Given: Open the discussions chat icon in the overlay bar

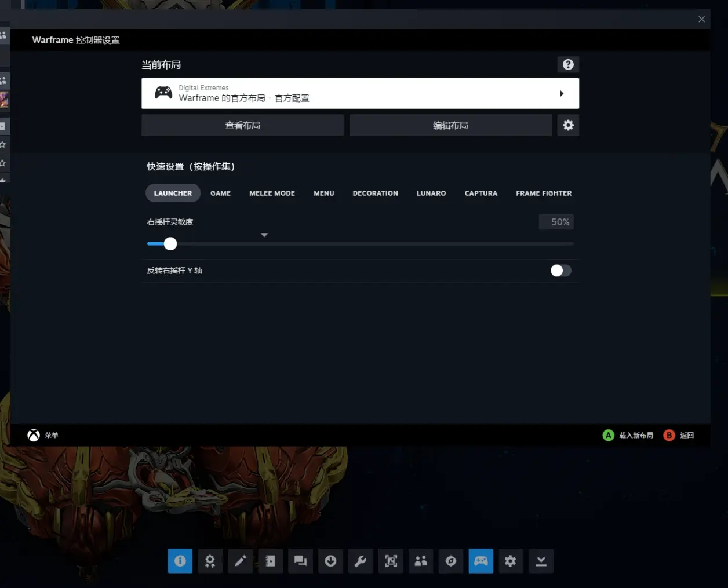Looking at the screenshot, I should click(300, 561).
